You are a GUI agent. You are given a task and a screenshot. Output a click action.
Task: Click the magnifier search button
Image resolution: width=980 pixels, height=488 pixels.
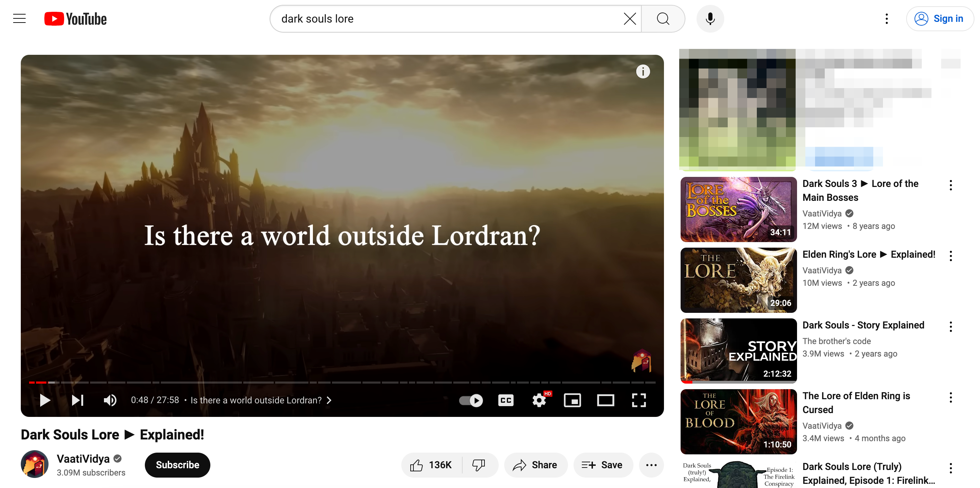point(663,19)
